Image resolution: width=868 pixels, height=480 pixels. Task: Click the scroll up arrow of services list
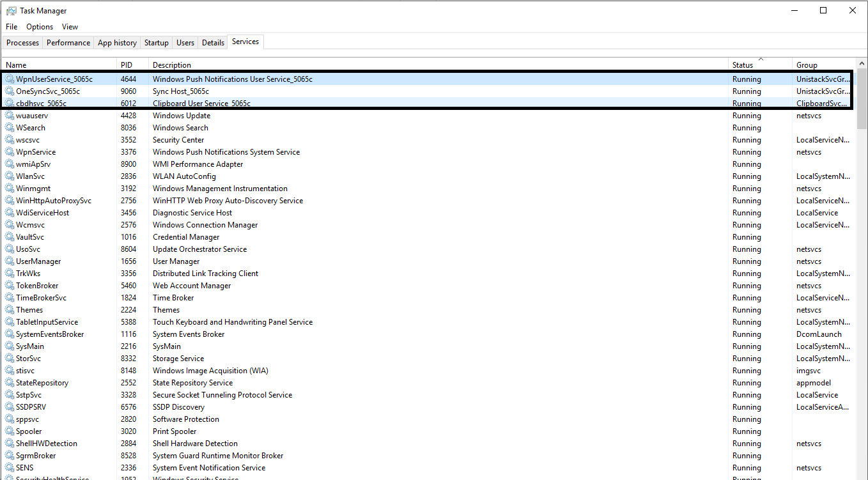862,64
